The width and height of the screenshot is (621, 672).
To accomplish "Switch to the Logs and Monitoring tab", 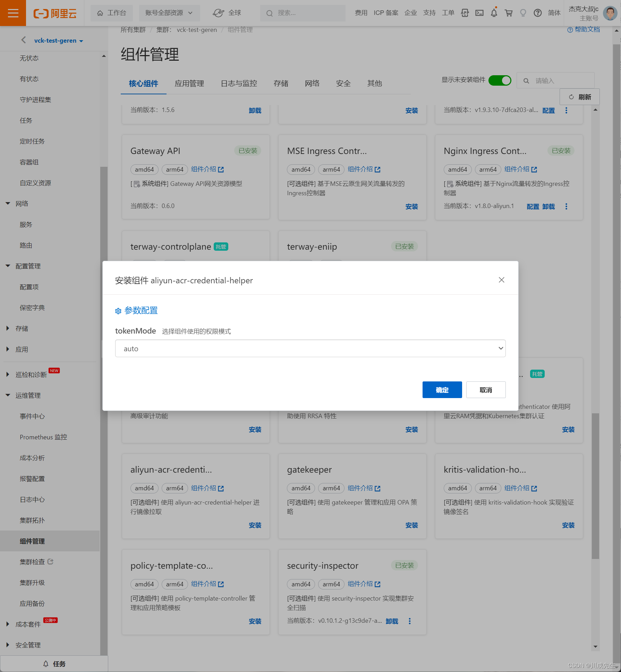I will click(239, 84).
